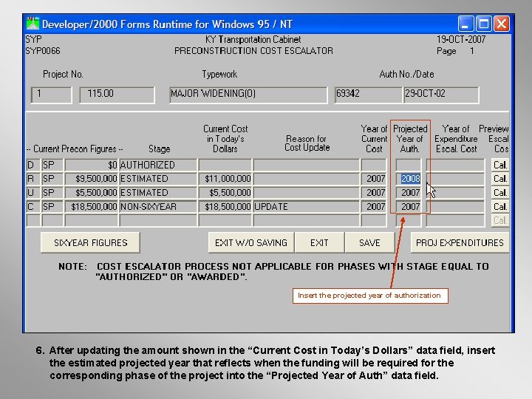Screen dimensions: 532x399
Task: Click the Forms Runtime application icon in title bar
Action: tap(33, 24)
